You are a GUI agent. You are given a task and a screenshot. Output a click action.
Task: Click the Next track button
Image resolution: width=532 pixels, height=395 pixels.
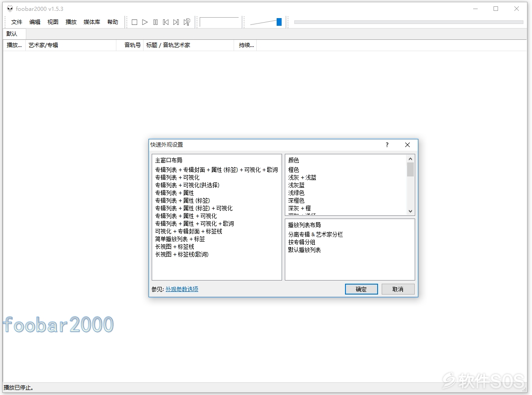tap(176, 22)
